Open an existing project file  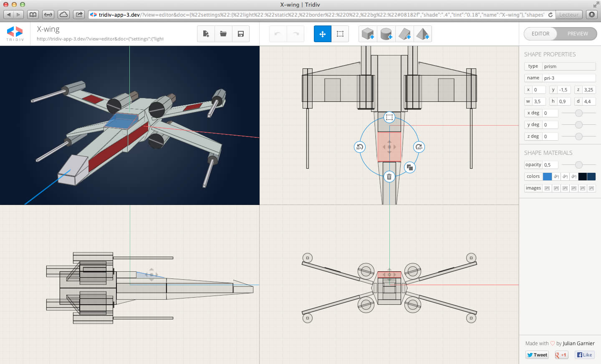click(223, 34)
